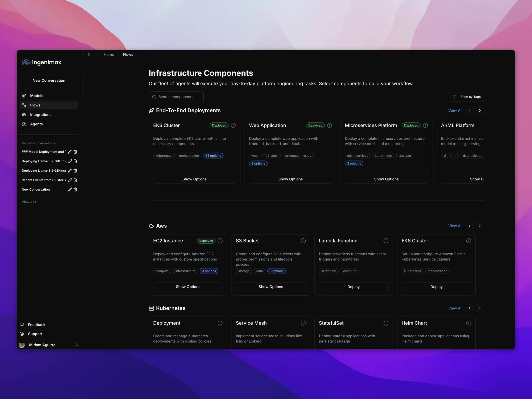The height and width of the screenshot is (399, 532).
Task: Click the info icon on Web Application card
Action: [x=329, y=125]
